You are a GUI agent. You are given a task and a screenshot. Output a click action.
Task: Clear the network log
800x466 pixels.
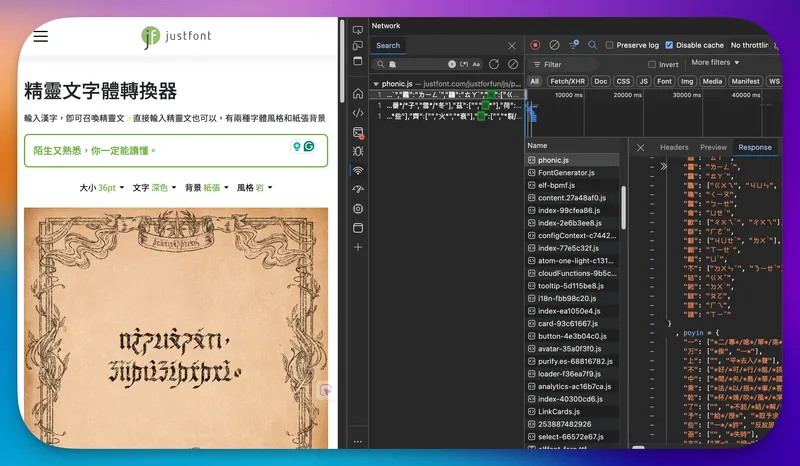(554, 45)
